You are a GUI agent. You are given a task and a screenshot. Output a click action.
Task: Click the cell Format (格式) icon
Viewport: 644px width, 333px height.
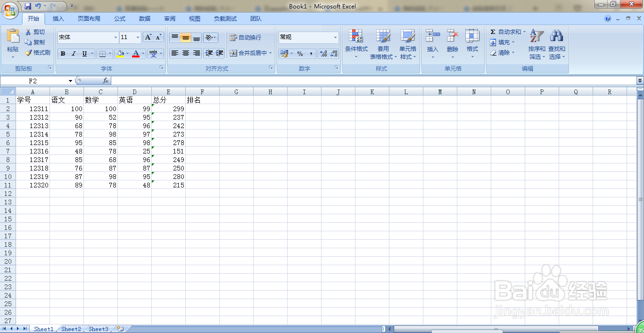pos(472,36)
